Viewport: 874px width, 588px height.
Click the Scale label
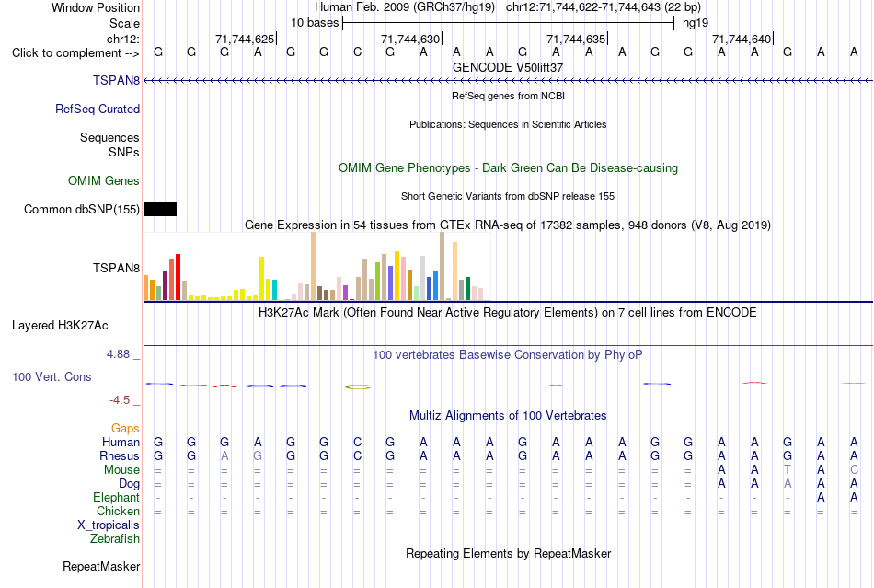(x=124, y=23)
